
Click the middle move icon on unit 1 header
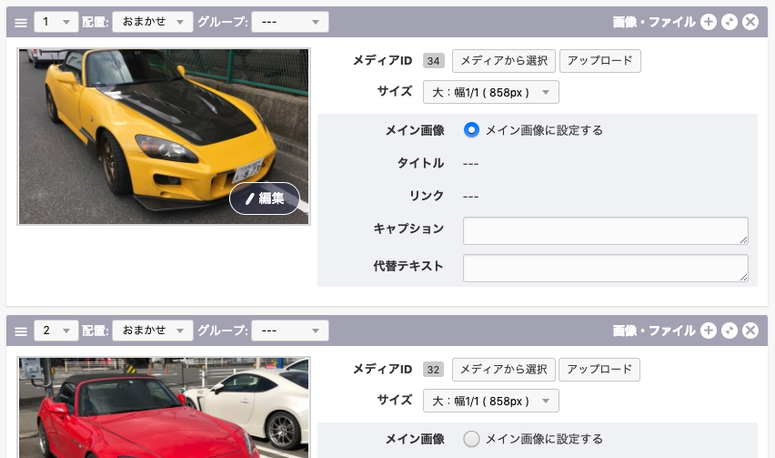tap(729, 22)
